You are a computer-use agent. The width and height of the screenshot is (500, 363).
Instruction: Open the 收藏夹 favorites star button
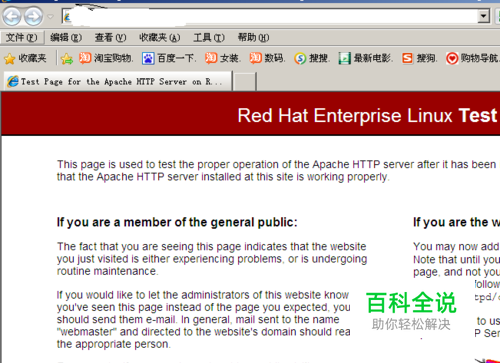coord(25,59)
